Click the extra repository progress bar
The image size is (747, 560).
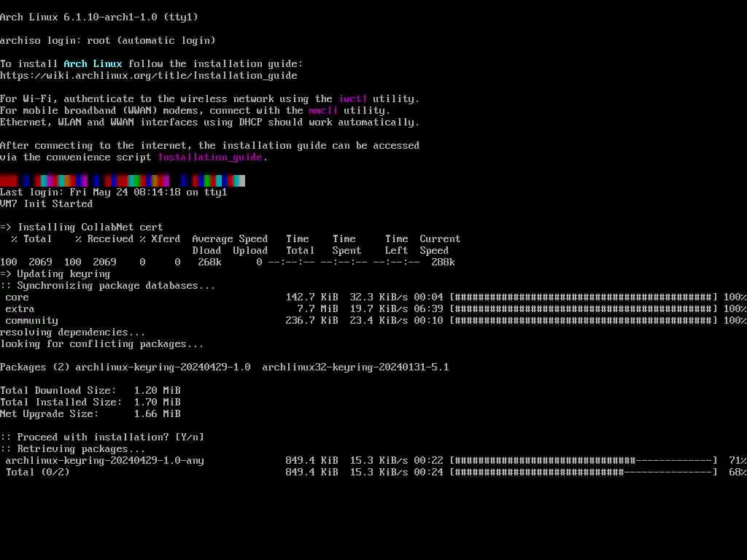click(584, 309)
